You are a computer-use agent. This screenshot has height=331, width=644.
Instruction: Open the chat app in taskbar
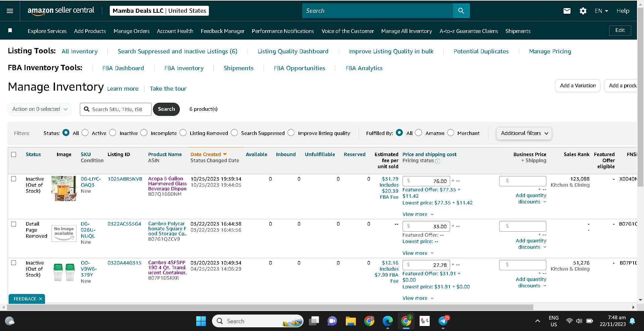tap(332, 321)
